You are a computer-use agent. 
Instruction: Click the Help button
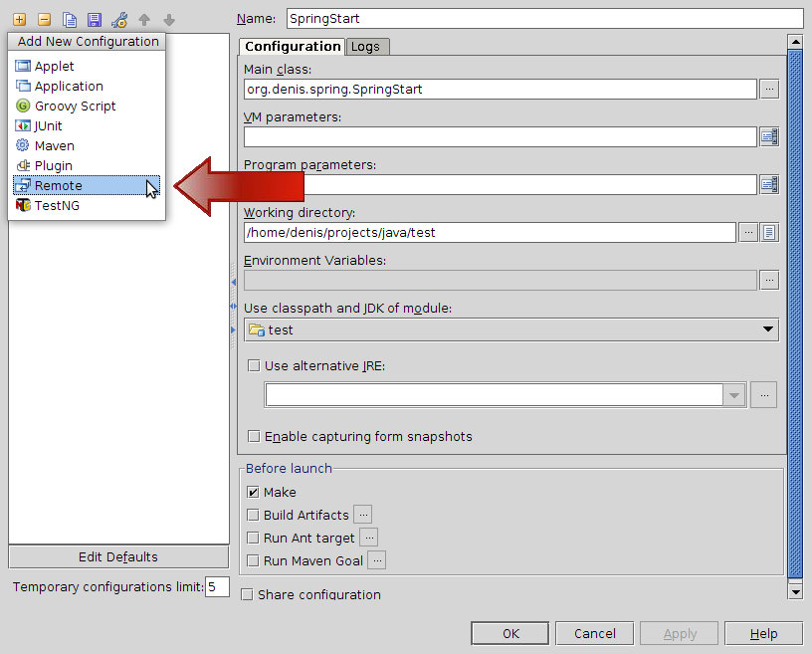pyautogui.click(x=764, y=633)
